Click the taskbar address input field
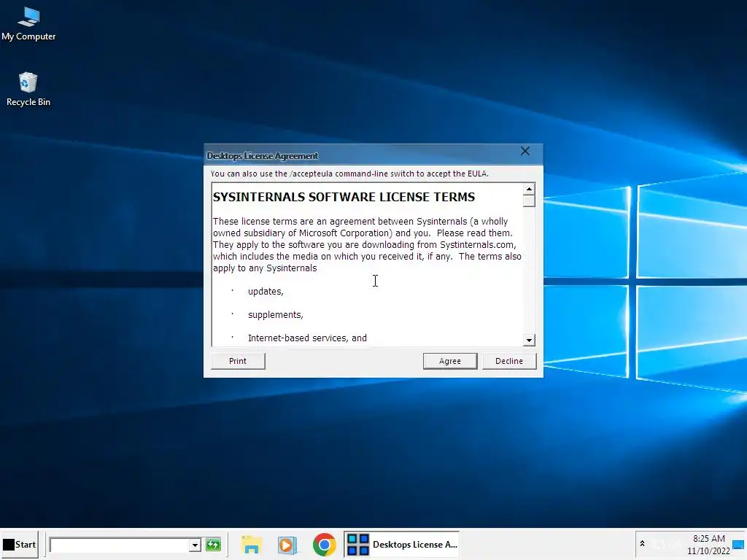This screenshot has width=747, height=560. 120,545
